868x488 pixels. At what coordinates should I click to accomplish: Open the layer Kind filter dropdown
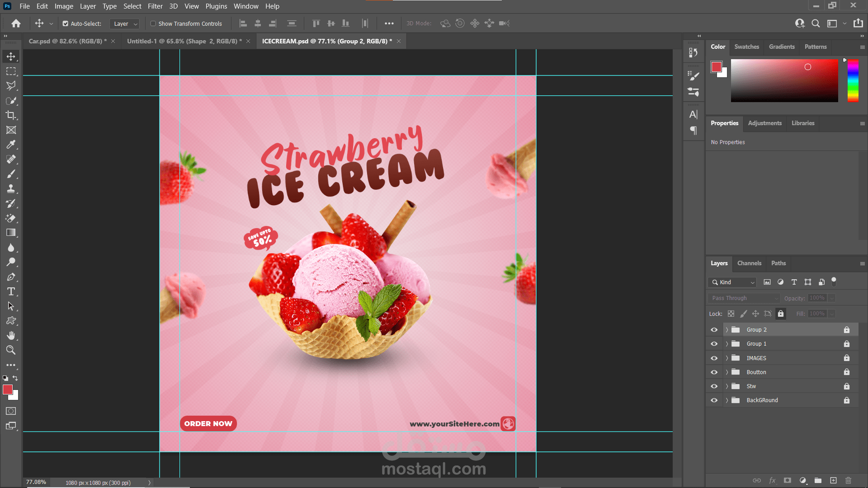[732, 282]
